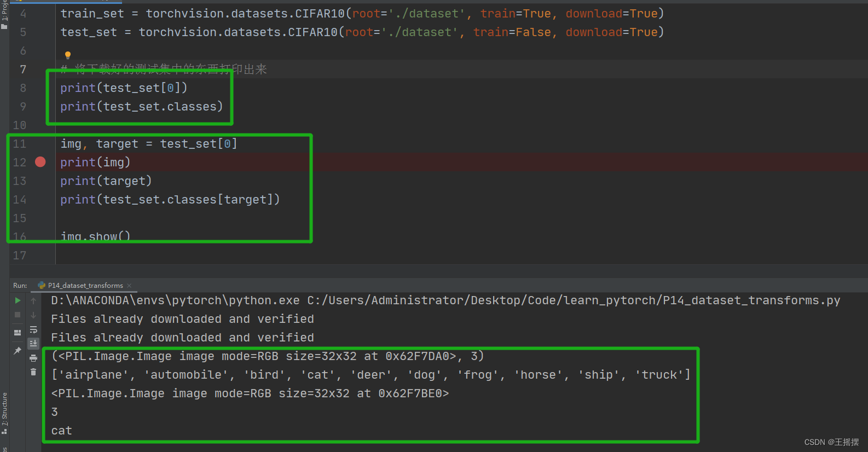Click the PIL.Image output at 0x62F7BE0

tap(250, 393)
